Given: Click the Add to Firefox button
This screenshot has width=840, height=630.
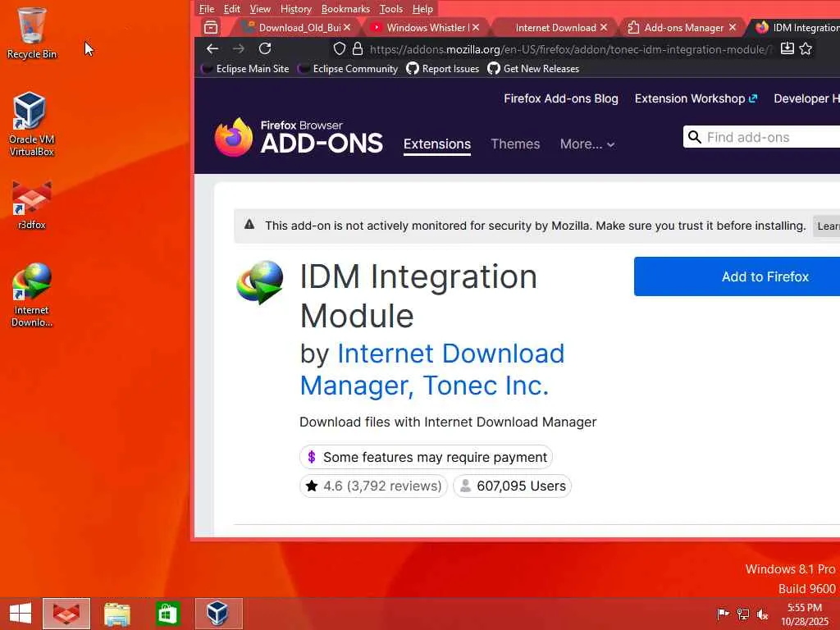Looking at the screenshot, I should [737, 276].
